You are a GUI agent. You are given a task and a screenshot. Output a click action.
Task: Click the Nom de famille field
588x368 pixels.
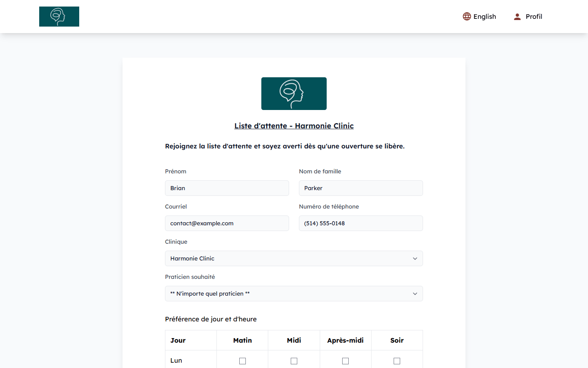pyautogui.click(x=361, y=188)
